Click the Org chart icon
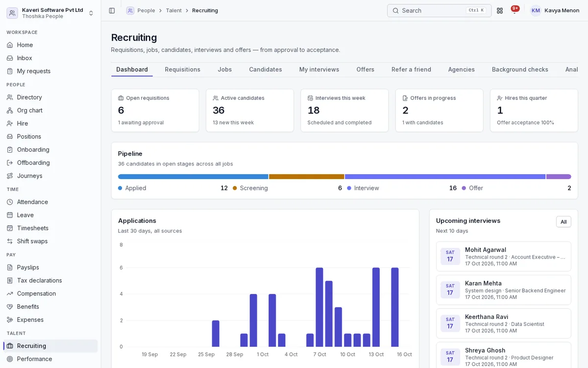 [10, 110]
